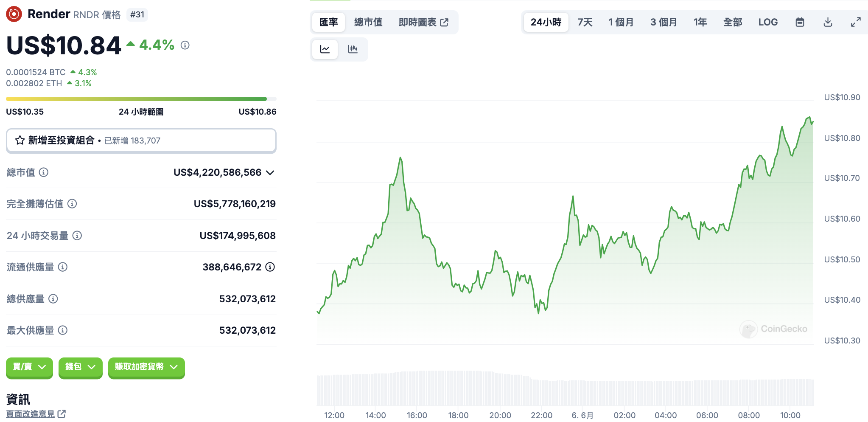
Task: Click the 24 小時範圍 price range bar
Action: tap(141, 99)
